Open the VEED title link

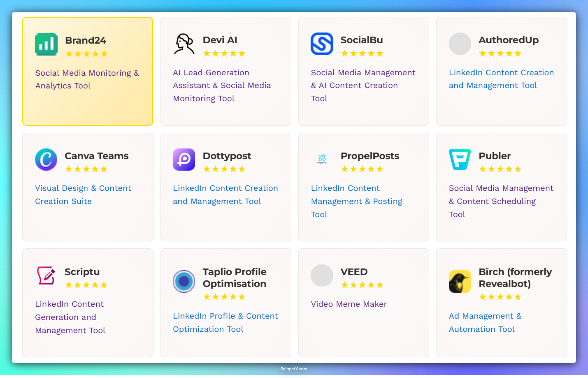354,272
